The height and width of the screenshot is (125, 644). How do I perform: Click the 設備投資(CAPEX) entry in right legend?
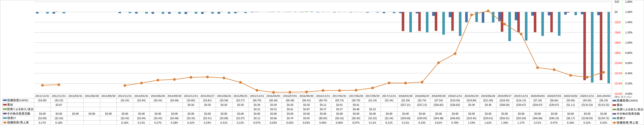point(627,100)
